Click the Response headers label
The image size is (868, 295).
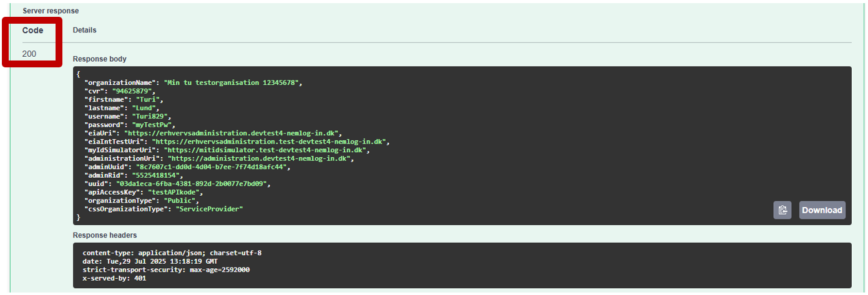pyautogui.click(x=105, y=235)
